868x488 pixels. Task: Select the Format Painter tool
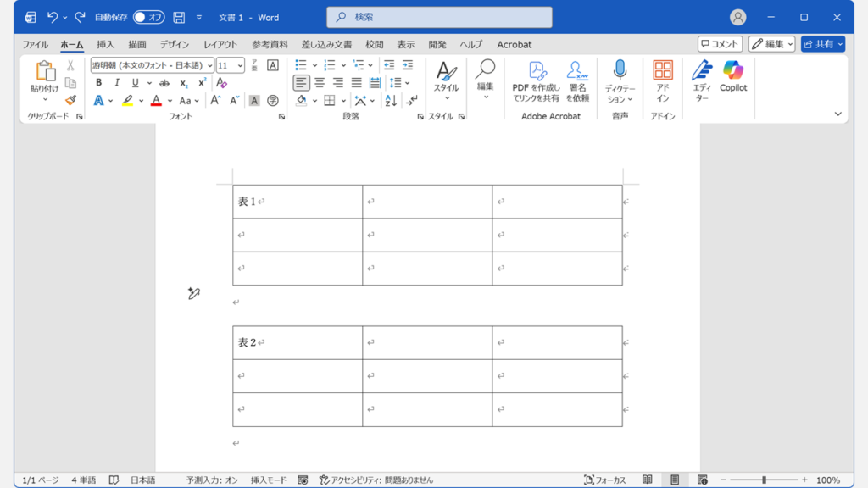70,101
